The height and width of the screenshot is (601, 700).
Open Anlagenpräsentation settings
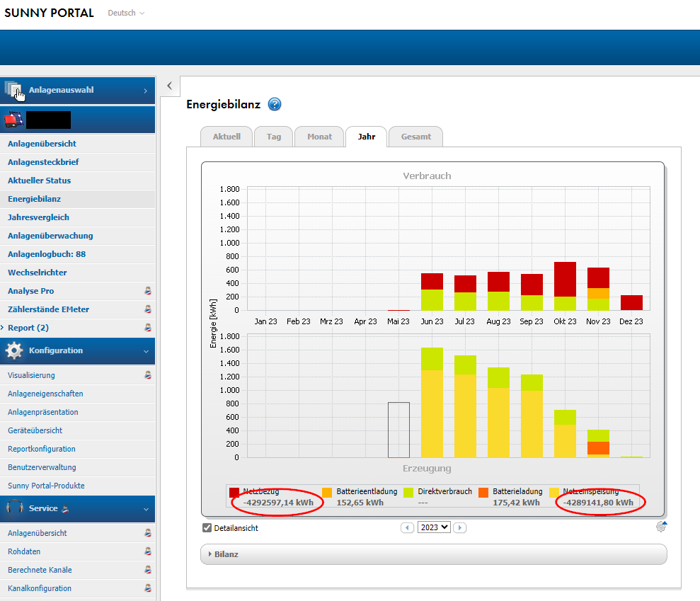(43, 412)
